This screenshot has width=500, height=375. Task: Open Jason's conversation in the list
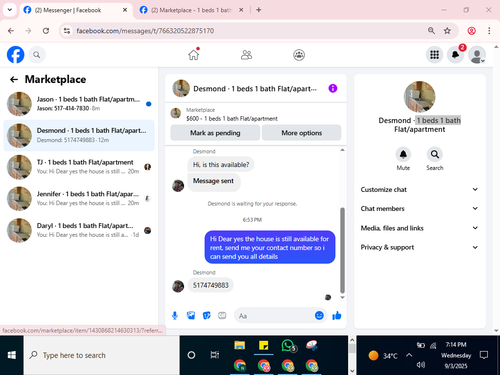79,104
